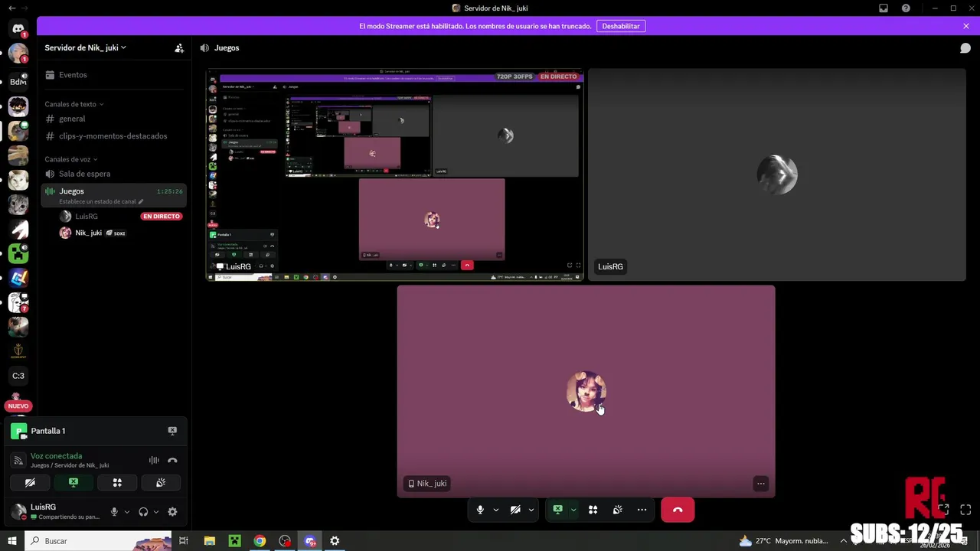980x551 pixels.
Task: Collapse the Canales de texto category
Action: point(73,104)
